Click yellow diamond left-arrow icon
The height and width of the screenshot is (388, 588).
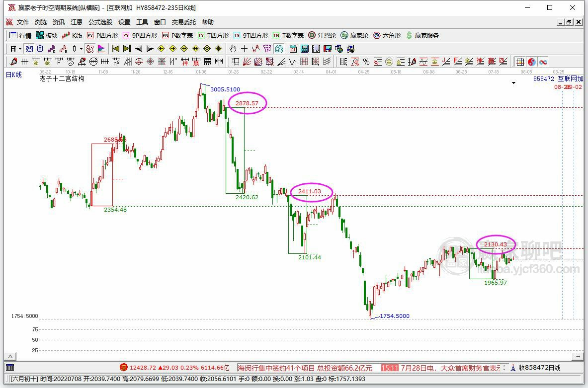click(x=161, y=49)
